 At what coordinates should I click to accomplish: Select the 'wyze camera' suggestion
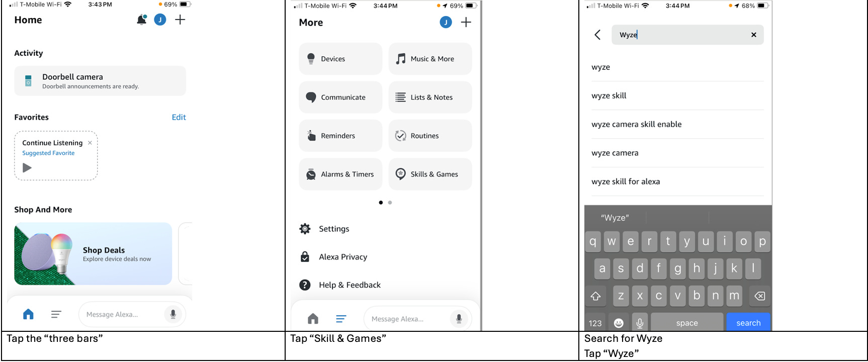[x=677, y=153]
